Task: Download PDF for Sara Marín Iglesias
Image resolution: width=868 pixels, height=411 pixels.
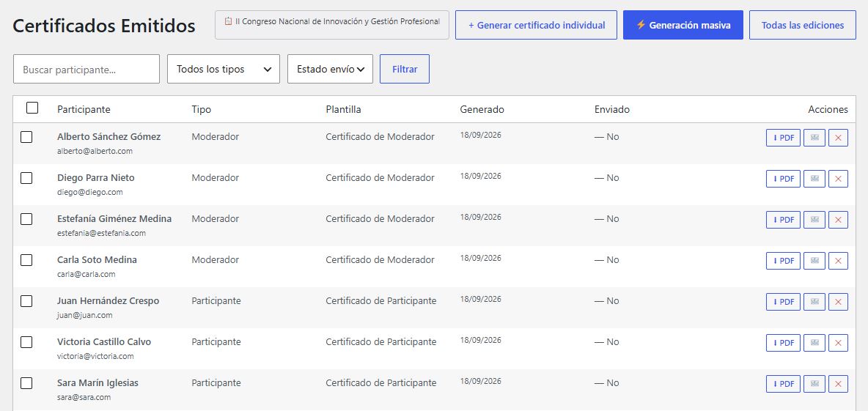Action: 783,383
